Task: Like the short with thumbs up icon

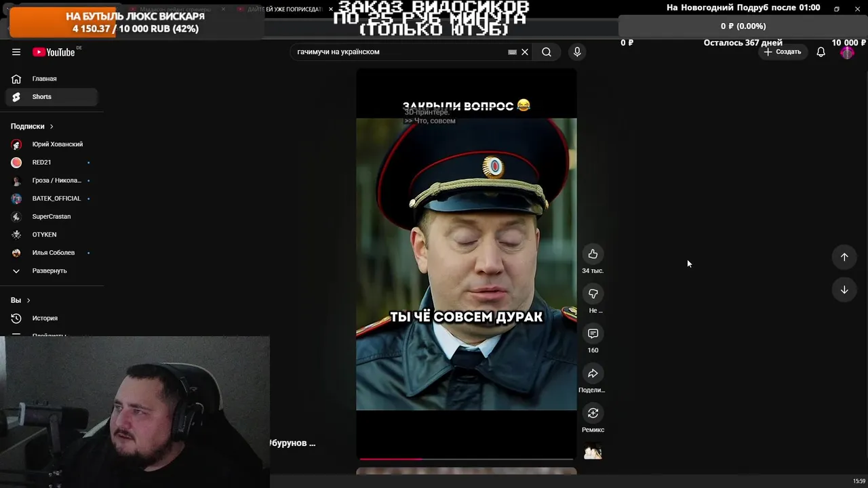Action: coord(593,253)
